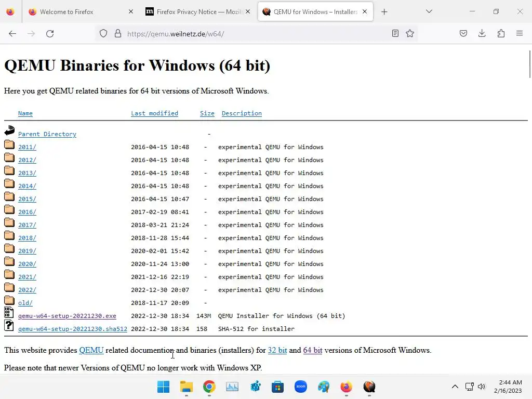Sort listing by Size column header

click(x=207, y=113)
